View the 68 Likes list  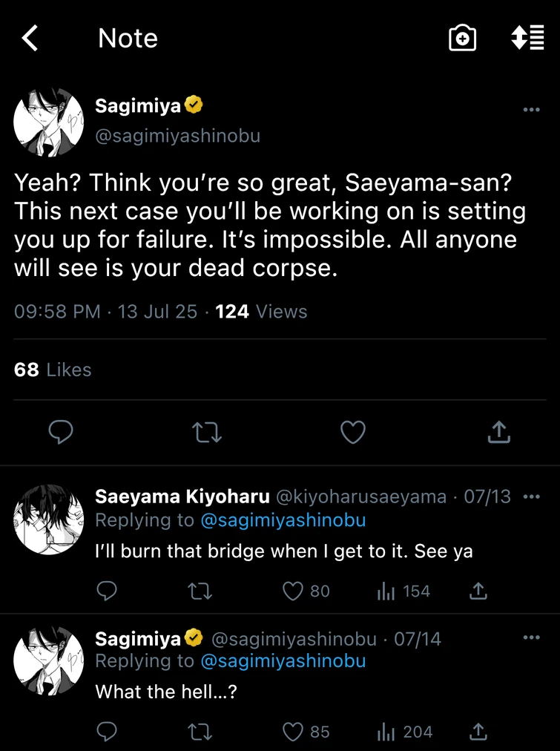53,370
